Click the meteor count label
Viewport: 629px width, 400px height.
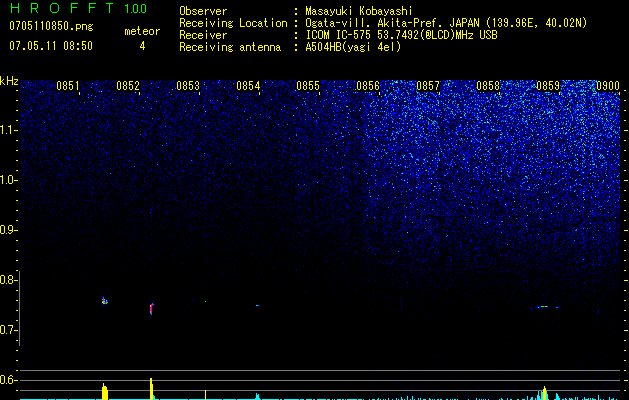142,31
